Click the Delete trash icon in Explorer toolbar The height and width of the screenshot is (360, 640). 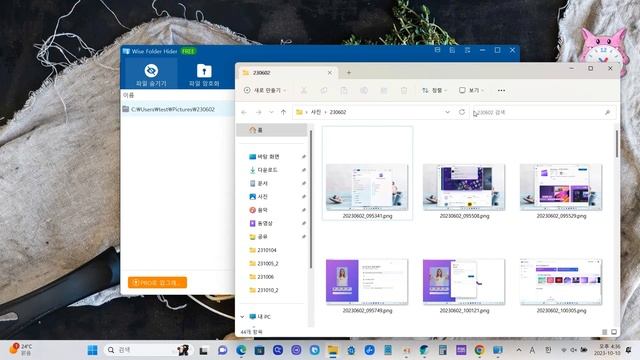(x=404, y=90)
